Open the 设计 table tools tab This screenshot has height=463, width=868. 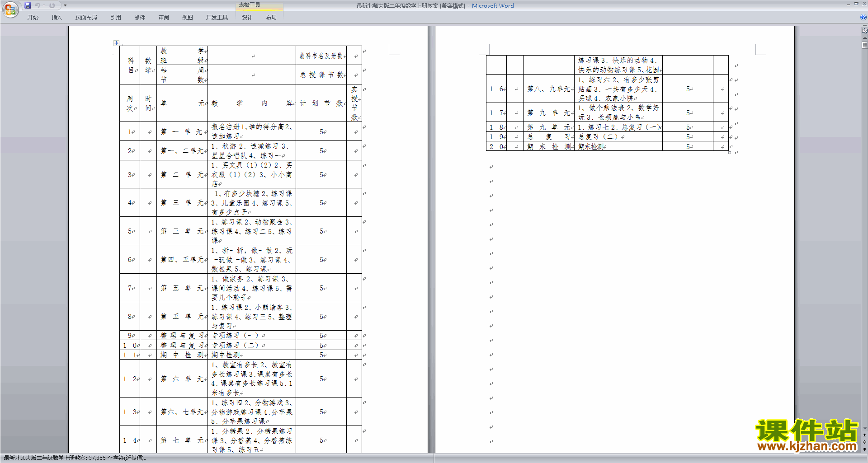pos(247,18)
